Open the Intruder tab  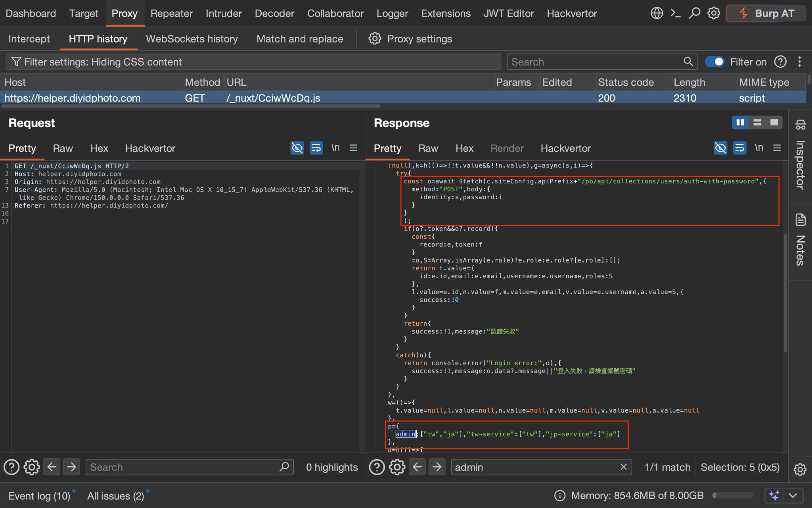(x=224, y=13)
